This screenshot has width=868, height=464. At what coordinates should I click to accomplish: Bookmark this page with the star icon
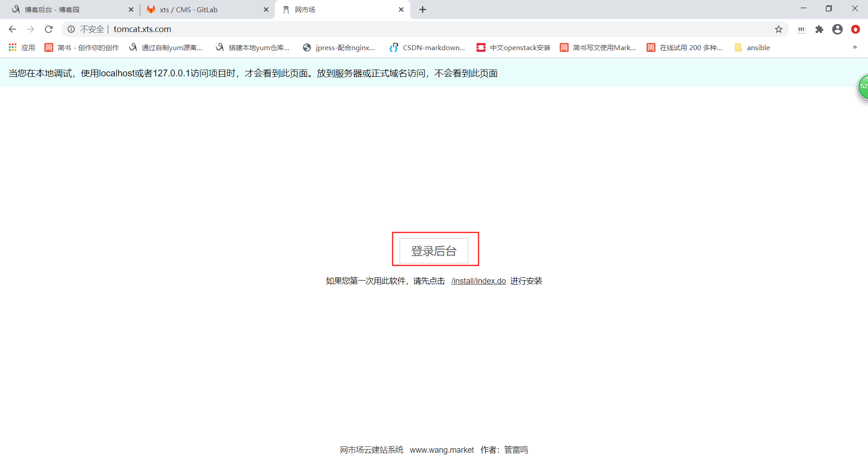pos(778,29)
